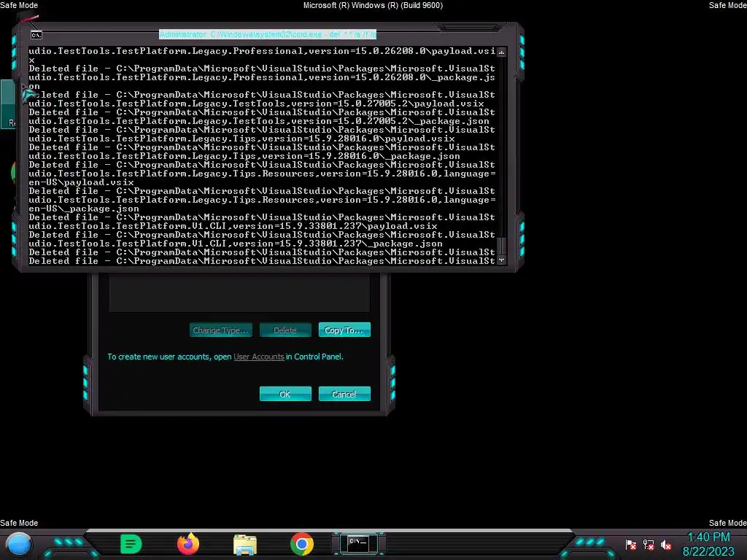Open the green notes app on taskbar
Viewport: 747px width, 560px height.
point(131,544)
